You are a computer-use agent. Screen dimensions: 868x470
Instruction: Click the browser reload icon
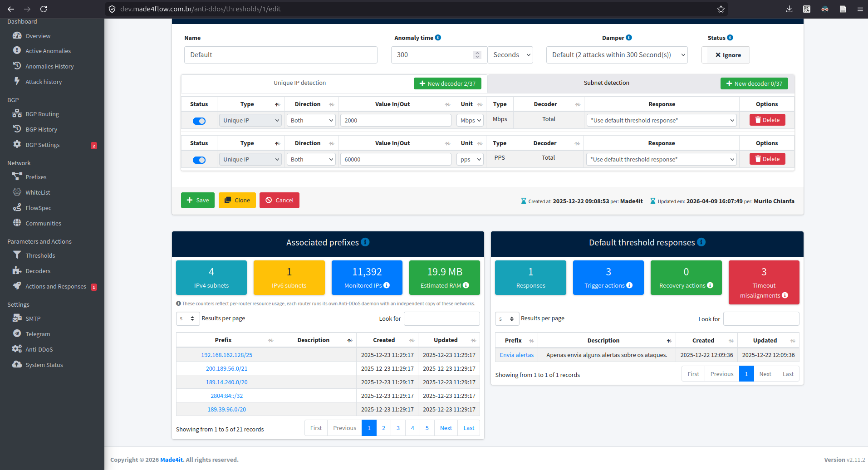(44, 9)
